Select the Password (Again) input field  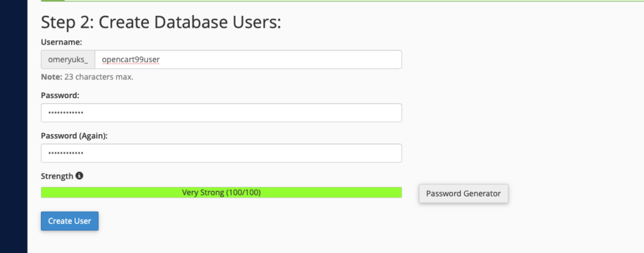(x=221, y=153)
